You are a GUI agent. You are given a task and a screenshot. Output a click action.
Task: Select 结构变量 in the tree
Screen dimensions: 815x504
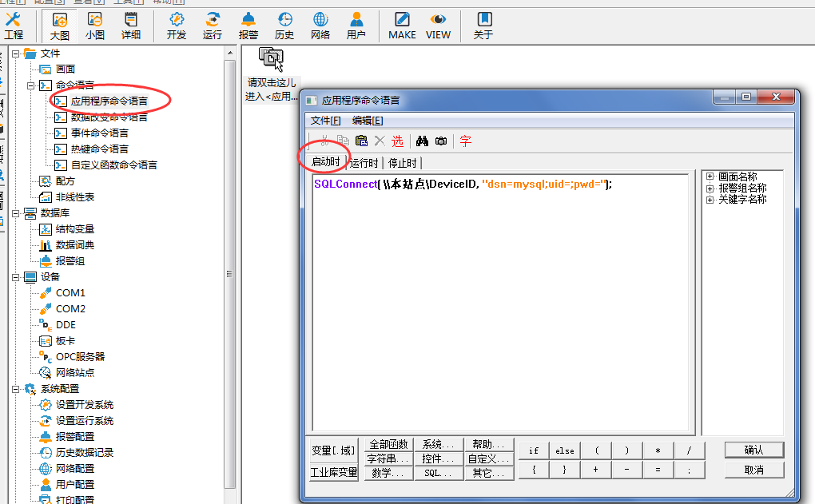75,229
